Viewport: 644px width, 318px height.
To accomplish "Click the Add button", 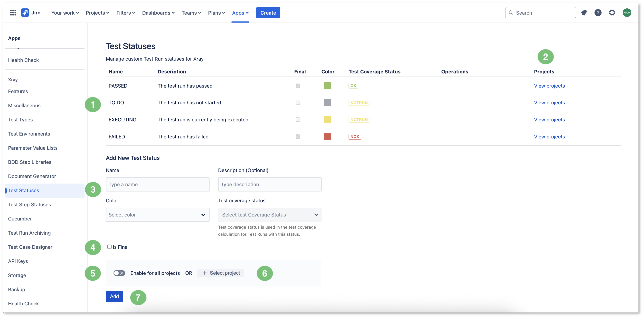I will pyautogui.click(x=114, y=296).
